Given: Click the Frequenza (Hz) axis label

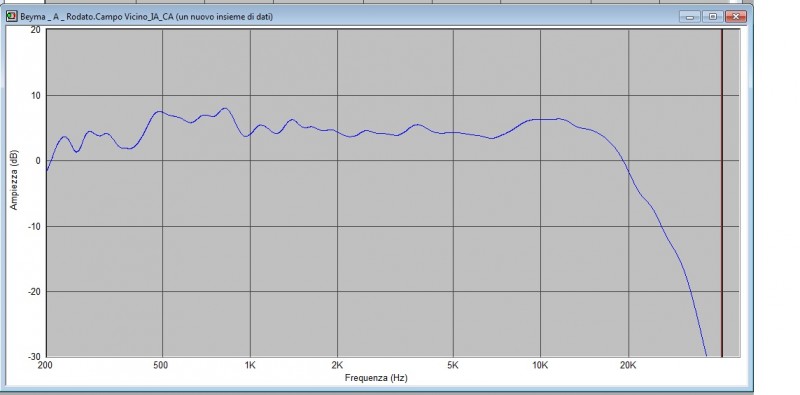Looking at the screenshot, I should click(376, 378).
